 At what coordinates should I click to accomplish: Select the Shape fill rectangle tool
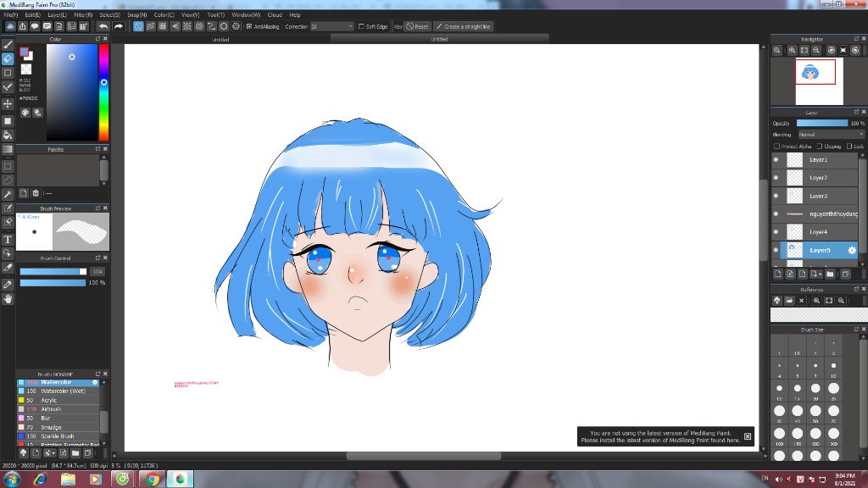pyautogui.click(x=8, y=121)
